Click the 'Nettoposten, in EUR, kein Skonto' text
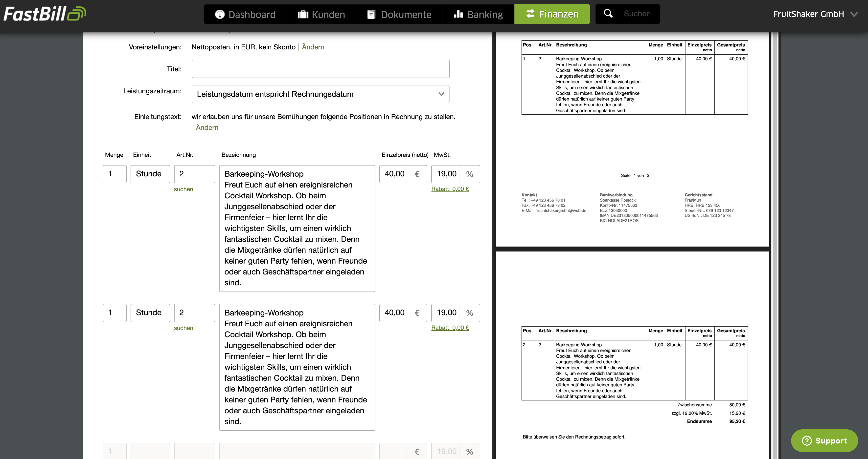 243,47
